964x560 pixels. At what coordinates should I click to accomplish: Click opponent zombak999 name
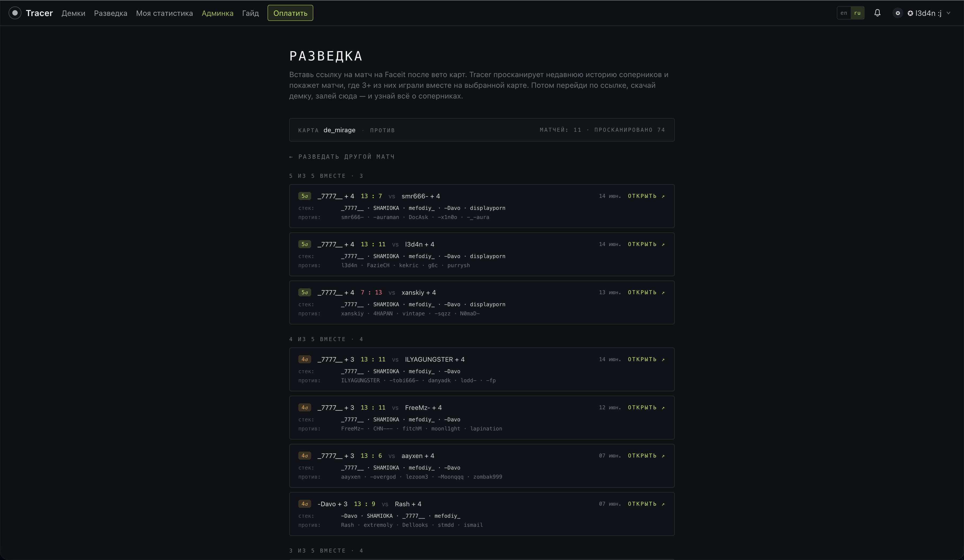coord(488,477)
